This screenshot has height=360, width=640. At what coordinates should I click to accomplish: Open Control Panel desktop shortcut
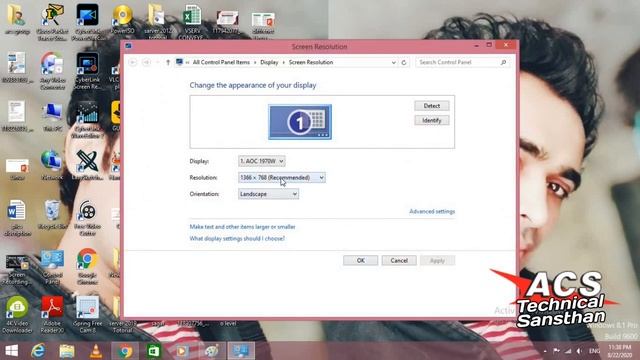(52, 266)
